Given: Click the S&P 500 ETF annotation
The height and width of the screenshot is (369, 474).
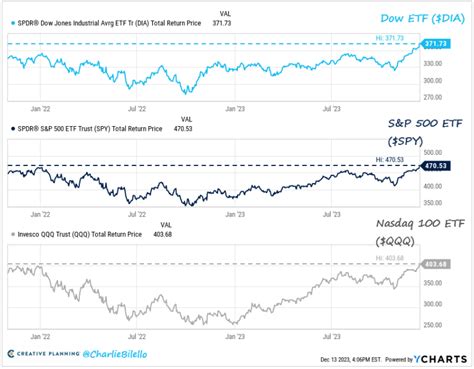Looking at the screenshot, I should [425, 132].
